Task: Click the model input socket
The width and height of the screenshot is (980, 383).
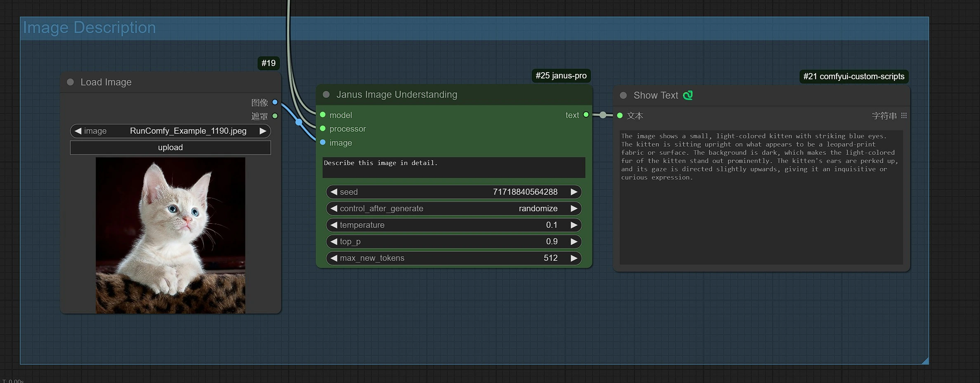Action: [323, 115]
